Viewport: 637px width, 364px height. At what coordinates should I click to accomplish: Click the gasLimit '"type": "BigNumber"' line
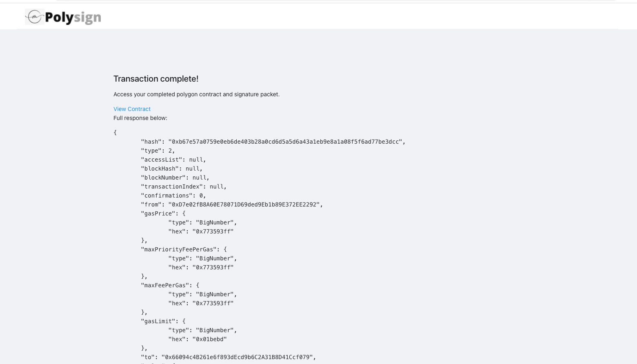tap(202, 330)
